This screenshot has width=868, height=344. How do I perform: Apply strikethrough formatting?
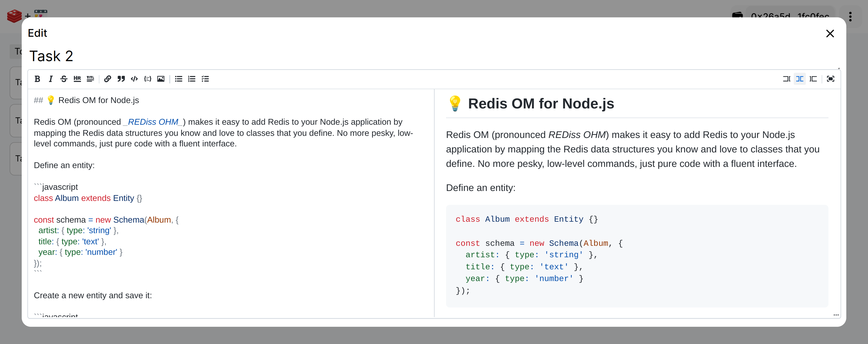[x=64, y=79]
